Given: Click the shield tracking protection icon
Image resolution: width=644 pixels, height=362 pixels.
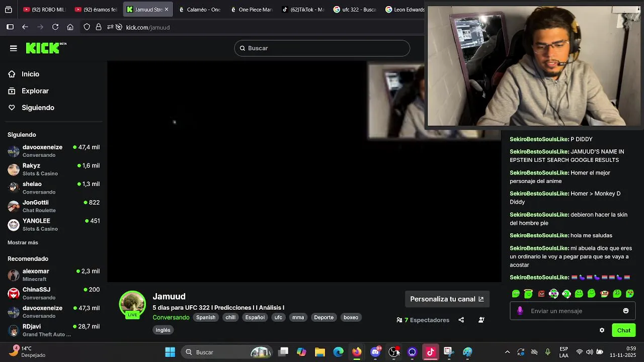Looking at the screenshot, I should [x=87, y=27].
